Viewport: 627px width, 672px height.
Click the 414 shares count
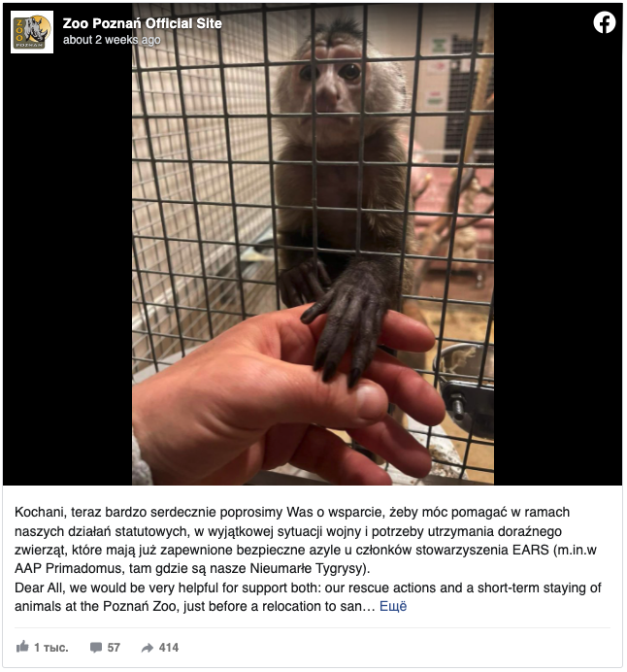169,648
